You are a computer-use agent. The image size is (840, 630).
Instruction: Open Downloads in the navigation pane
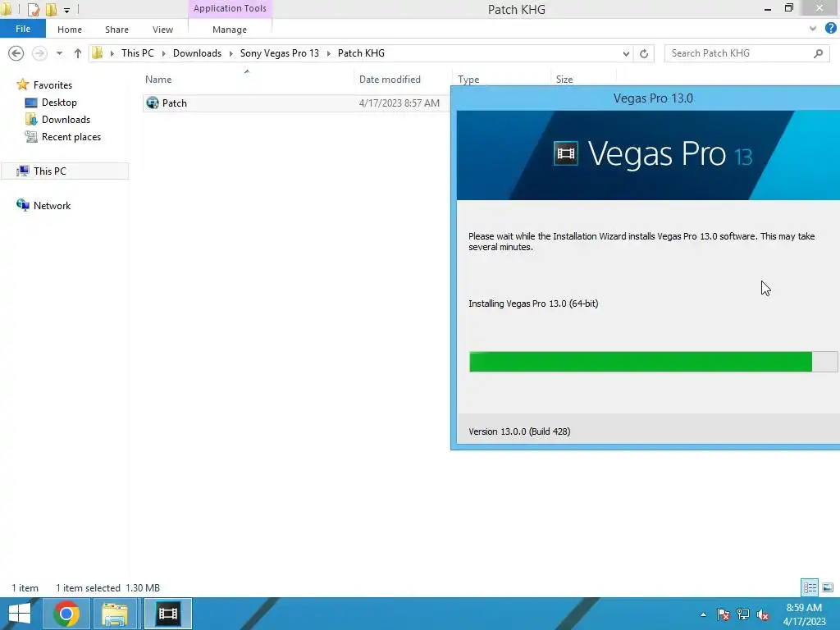[66, 120]
